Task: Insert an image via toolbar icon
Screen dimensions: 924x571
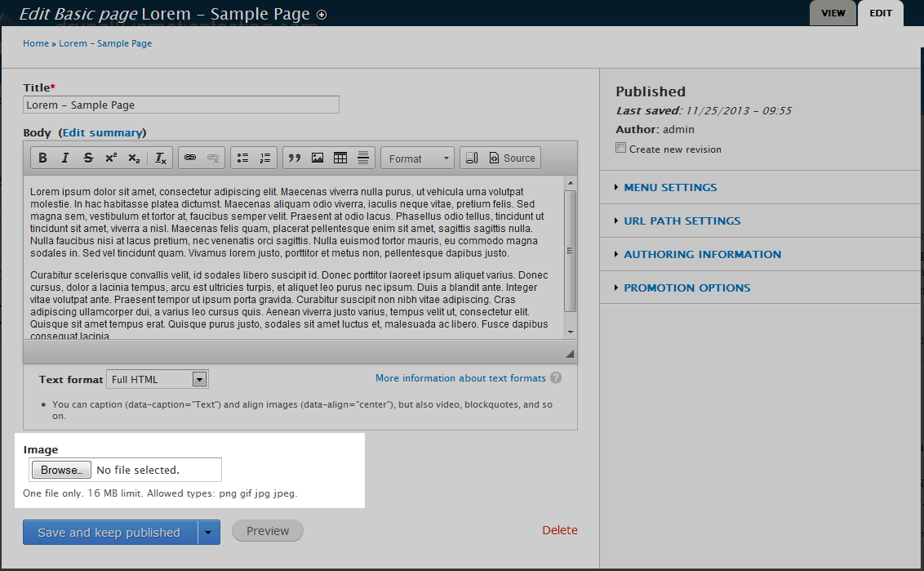Action: pyautogui.click(x=318, y=158)
